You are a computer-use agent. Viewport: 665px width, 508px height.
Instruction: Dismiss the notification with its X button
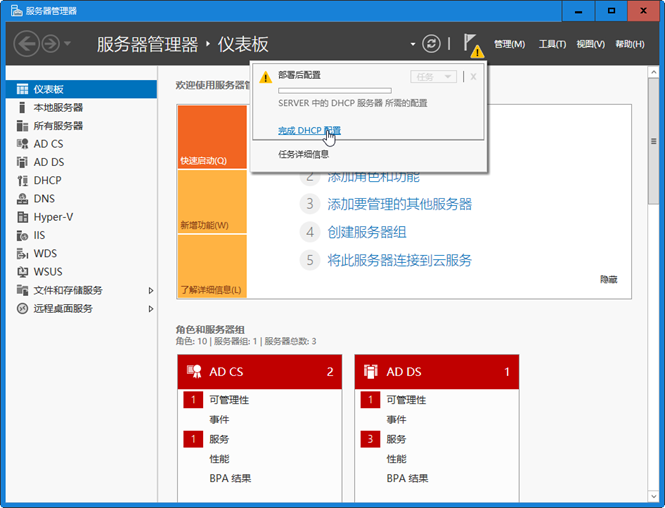(x=473, y=77)
